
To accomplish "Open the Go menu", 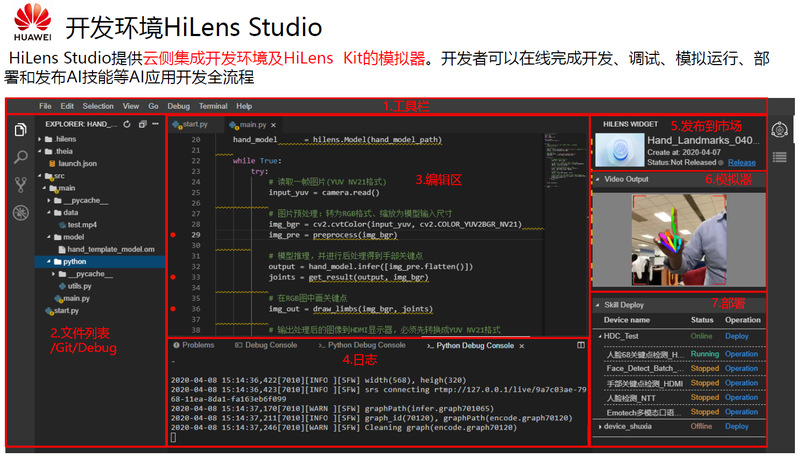I will coord(153,106).
